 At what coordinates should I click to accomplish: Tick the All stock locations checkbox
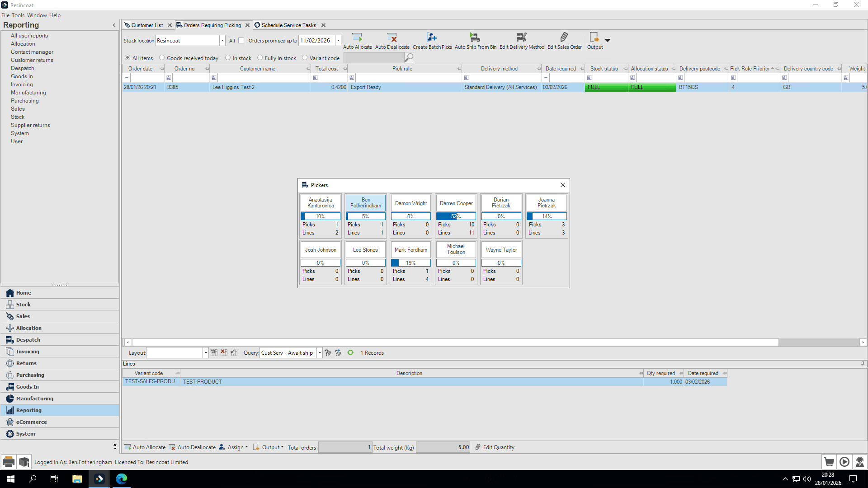[241, 41]
